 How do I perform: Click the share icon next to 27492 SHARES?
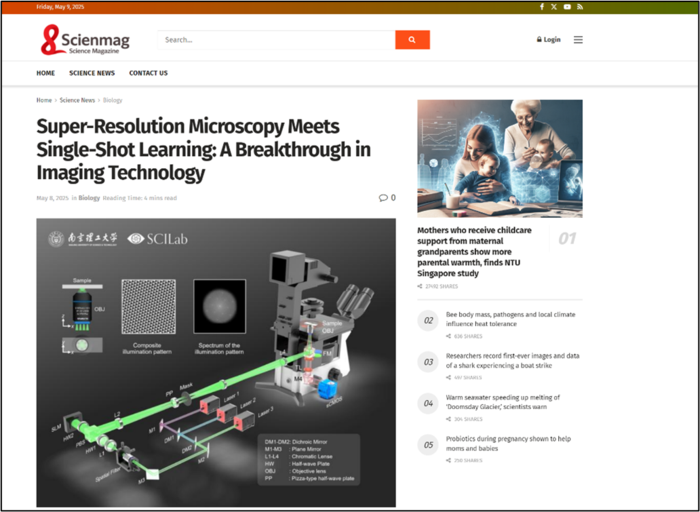[x=420, y=287]
